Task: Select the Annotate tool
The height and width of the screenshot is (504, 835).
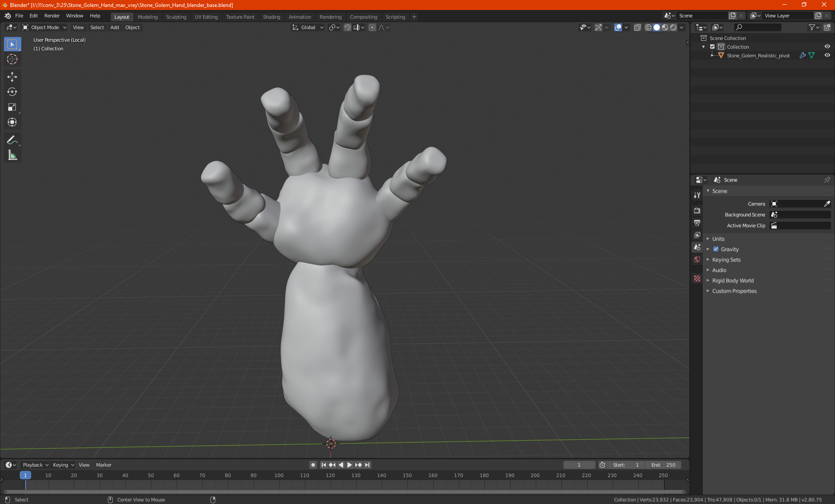Action: click(x=12, y=140)
